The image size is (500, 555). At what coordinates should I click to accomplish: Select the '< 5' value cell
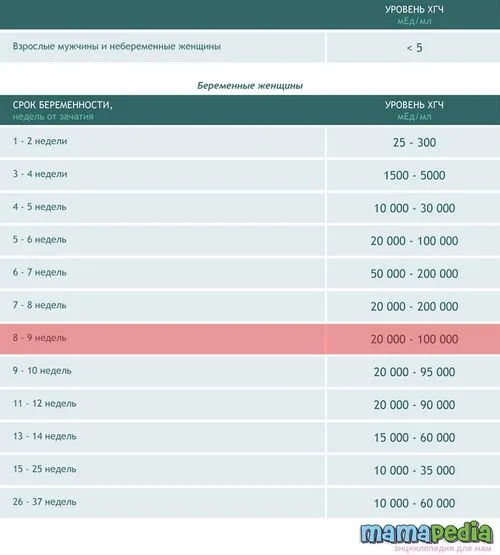click(x=414, y=47)
